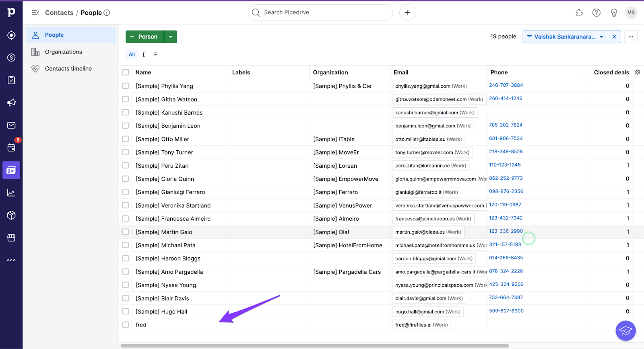The width and height of the screenshot is (644, 349).
Task: Select checkbox for Phyllis Yang row
Action: (126, 86)
